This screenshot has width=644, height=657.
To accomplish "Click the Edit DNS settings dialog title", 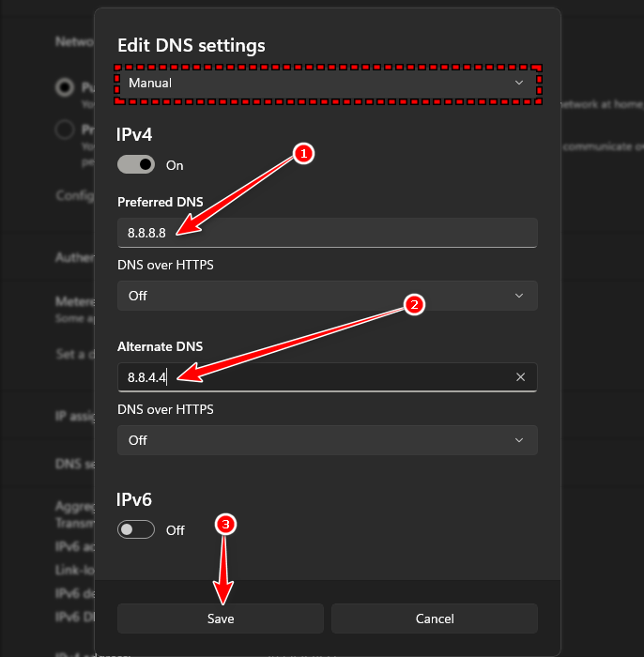I will click(x=191, y=45).
